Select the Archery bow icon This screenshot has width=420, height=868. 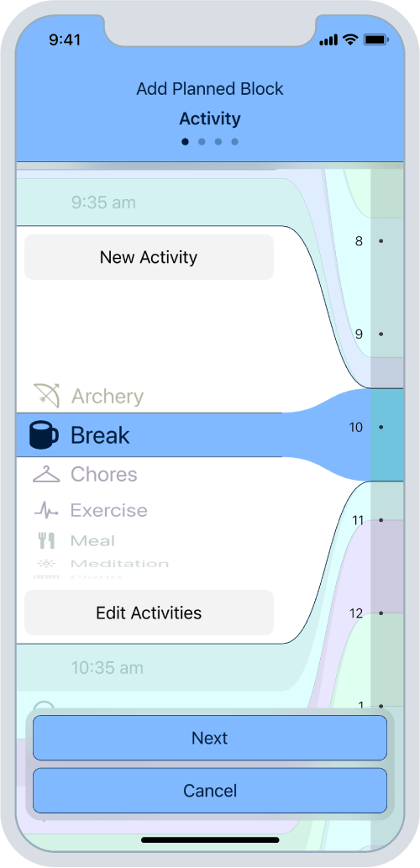coord(46,396)
